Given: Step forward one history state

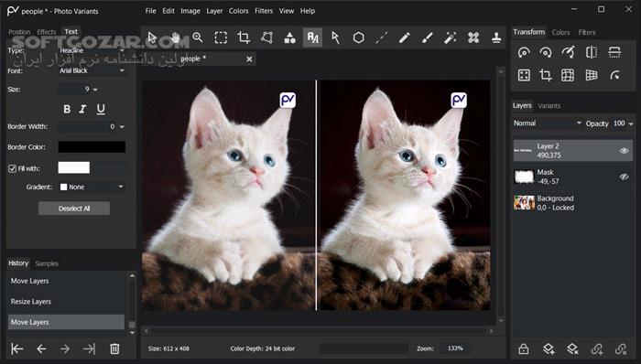Looking at the screenshot, I should pos(65,348).
